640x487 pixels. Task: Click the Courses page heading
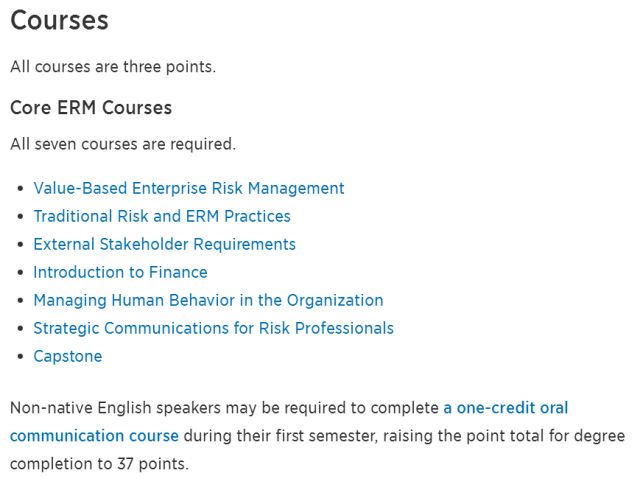pos(59,20)
